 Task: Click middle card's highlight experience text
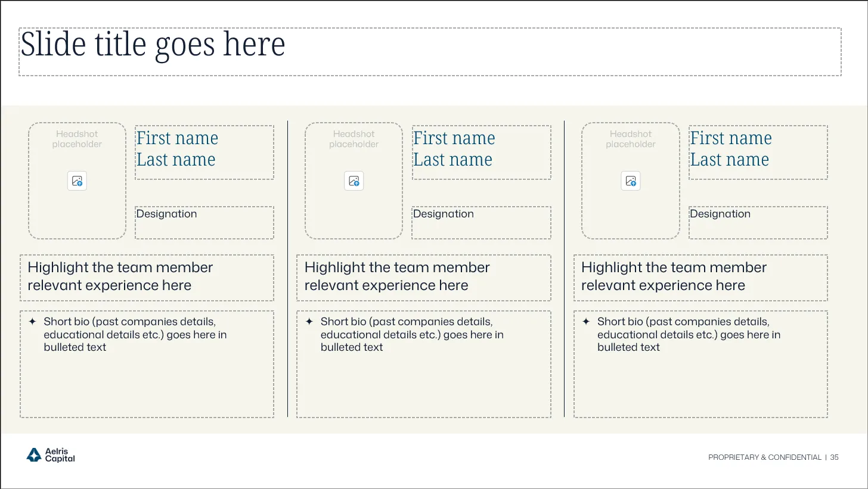(x=397, y=276)
